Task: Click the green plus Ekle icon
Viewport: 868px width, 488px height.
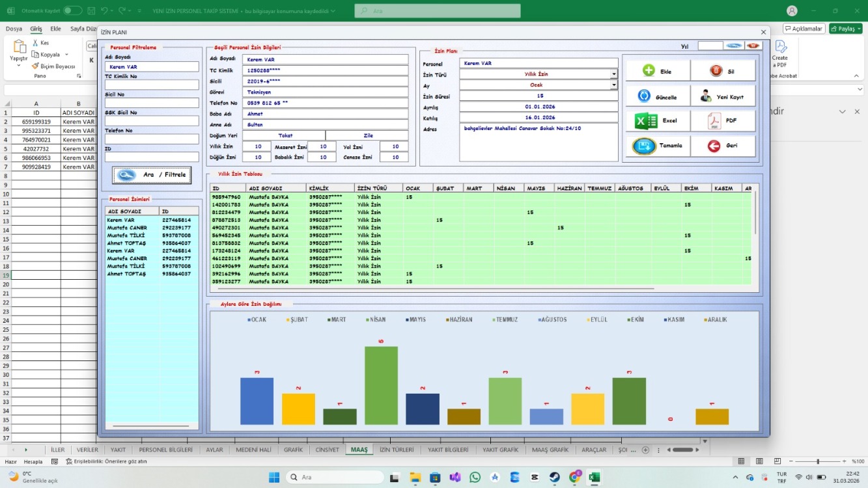Action: 649,71
